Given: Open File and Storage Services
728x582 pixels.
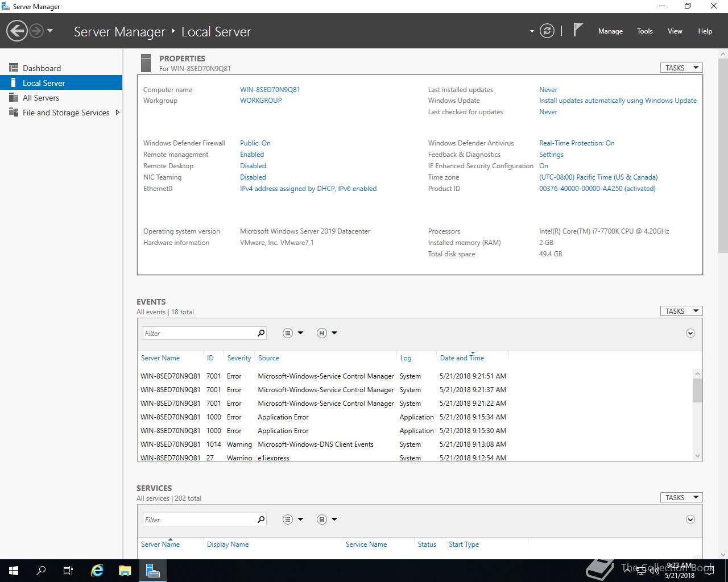Looking at the screenshot, I should (x=66, y=113).
